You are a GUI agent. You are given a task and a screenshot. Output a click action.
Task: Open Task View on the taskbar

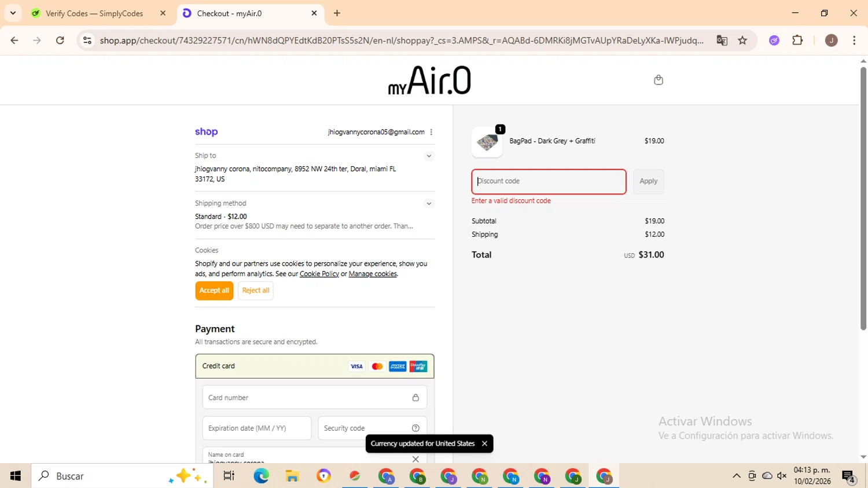229,476
